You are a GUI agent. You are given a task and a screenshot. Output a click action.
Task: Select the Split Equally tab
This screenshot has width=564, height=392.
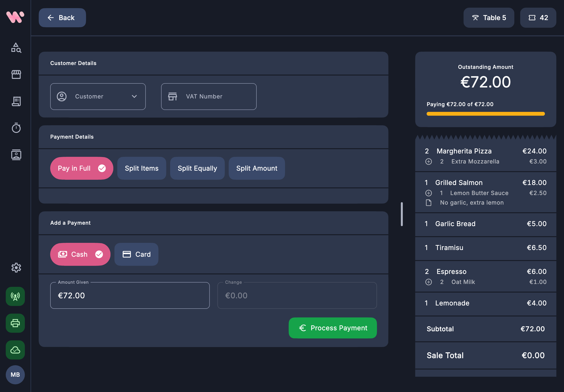(197, 168)
